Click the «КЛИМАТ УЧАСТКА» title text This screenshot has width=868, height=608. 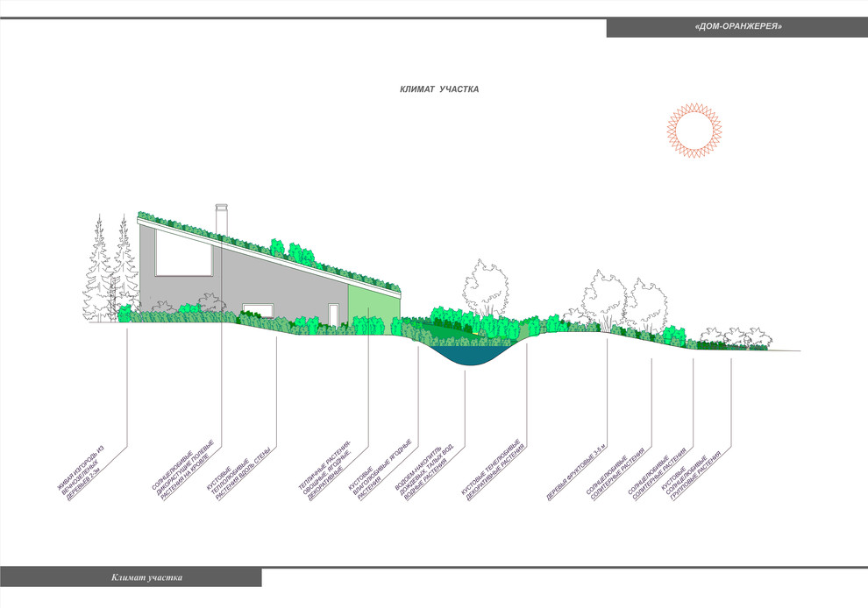439,89
